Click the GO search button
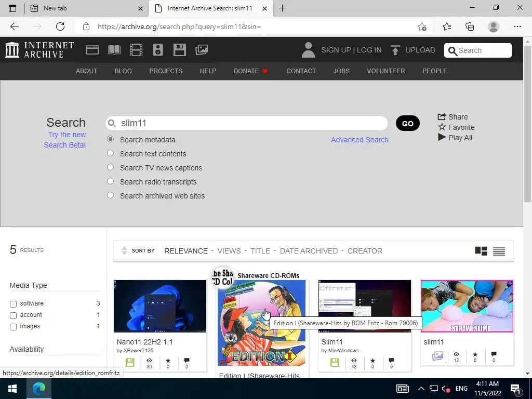The height and width of the screenshot is (399, 532). [x=407, y=123]
